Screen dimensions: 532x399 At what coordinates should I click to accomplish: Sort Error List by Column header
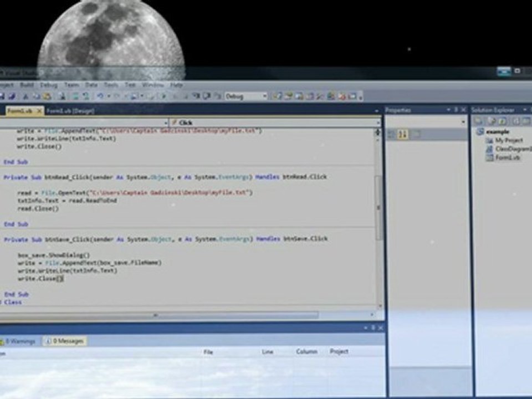tap(306, 351)
